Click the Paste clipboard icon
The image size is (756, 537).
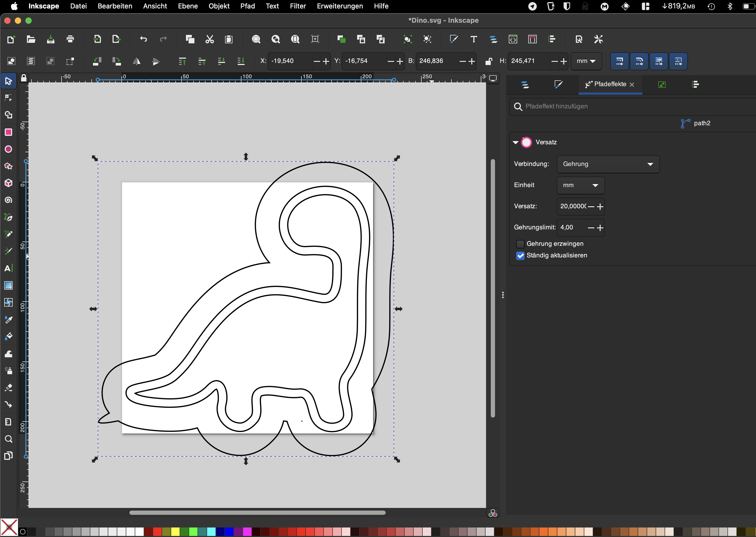[x=229, y=39]
